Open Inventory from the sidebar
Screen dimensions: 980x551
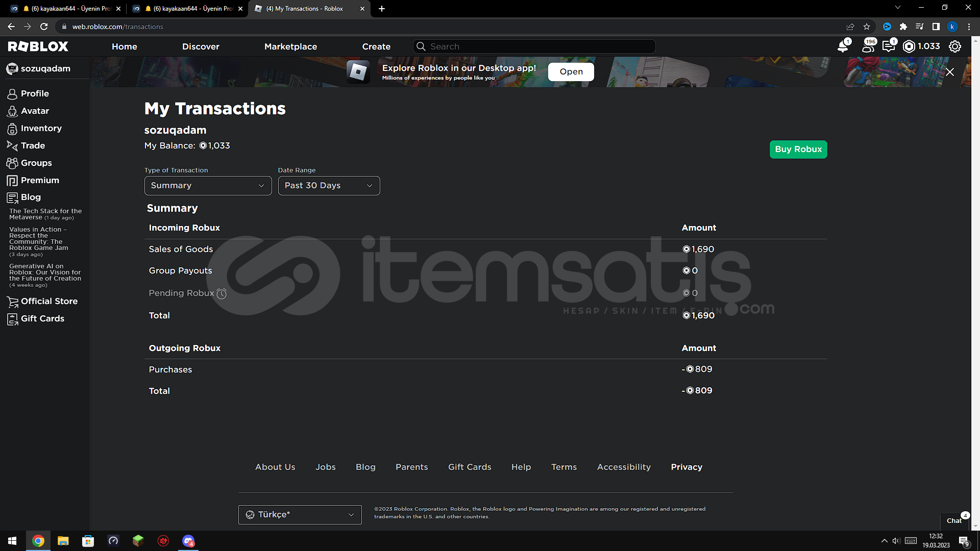(41, 129)
